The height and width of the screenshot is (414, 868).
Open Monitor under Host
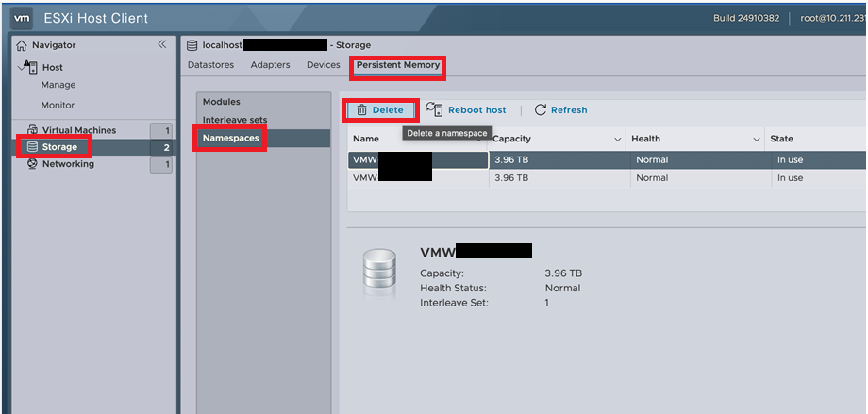pyautogui.click(x=58, y=106)
